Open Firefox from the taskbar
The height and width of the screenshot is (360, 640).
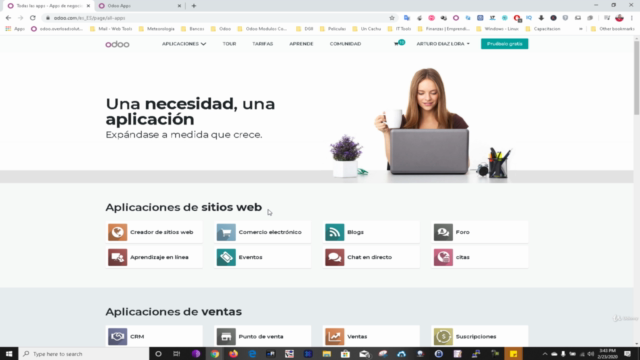233,354
